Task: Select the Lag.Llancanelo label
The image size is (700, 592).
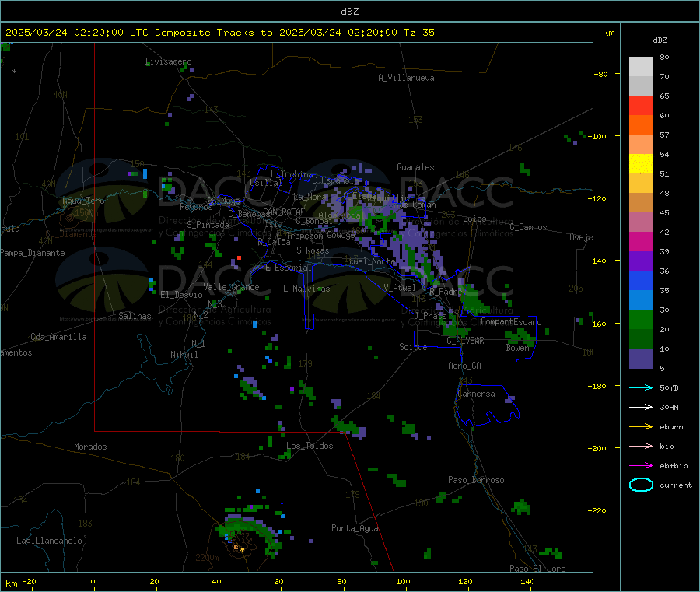Action: coord(49,541)
